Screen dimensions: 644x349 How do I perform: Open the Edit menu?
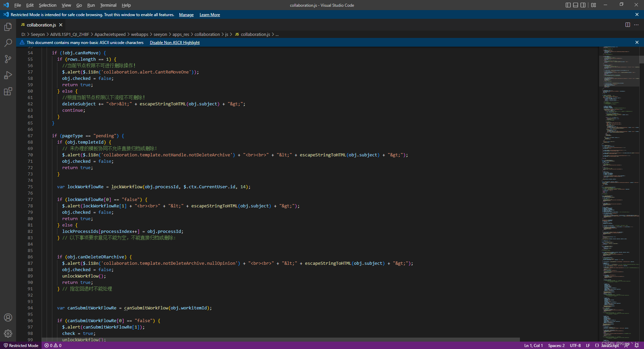30,5
